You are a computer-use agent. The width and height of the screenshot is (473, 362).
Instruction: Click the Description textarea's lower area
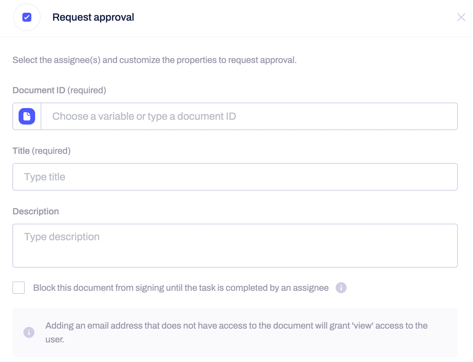pyautogui.click(x=235, y=258)
